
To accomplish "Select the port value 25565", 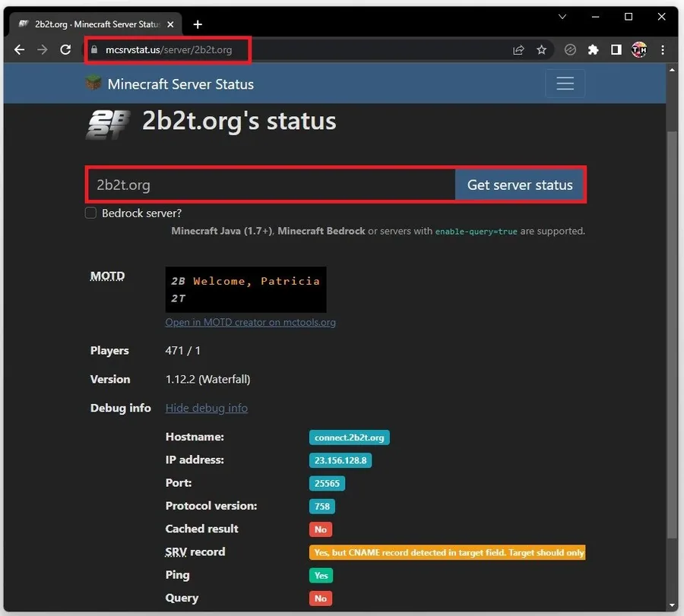I will pyautogui.click(x=327, y=484).
